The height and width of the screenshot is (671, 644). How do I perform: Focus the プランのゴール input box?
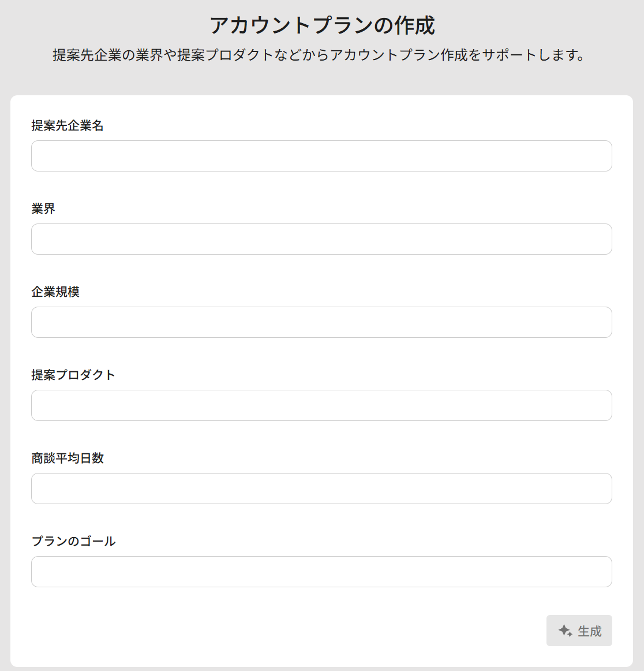[x=321, y=572]
